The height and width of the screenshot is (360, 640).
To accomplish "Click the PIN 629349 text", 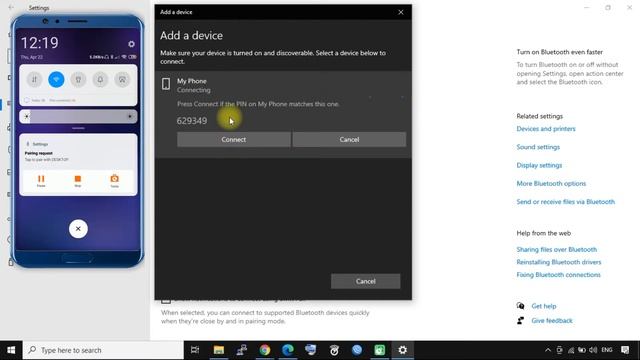I will tap(192, 121).
